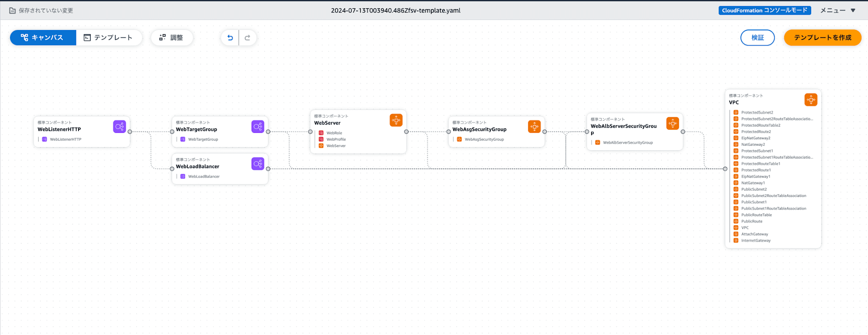Click the WebAsgSecurityGroup card orange icon

point(534,127)
